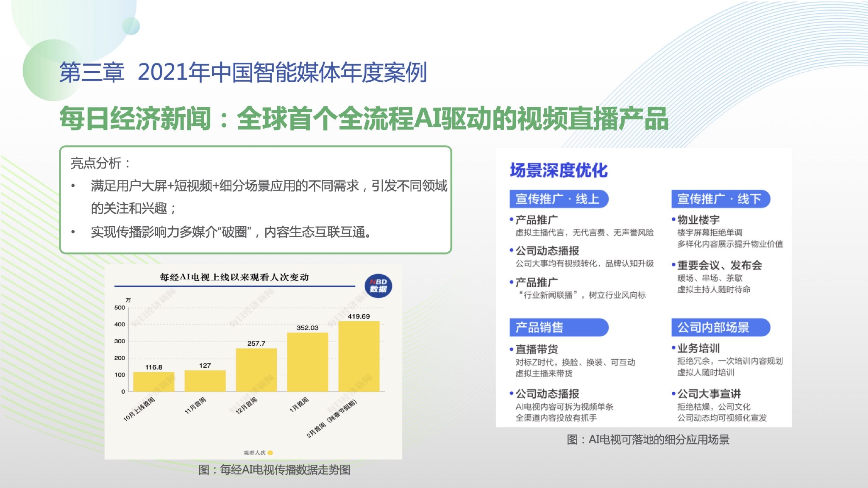Click the text 虚拟人随时培训
The image size is (868, 488).
point(706,372)
